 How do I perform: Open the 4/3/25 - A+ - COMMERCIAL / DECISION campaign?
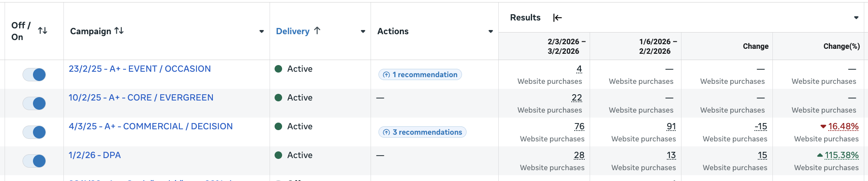[x=151, y=126]
